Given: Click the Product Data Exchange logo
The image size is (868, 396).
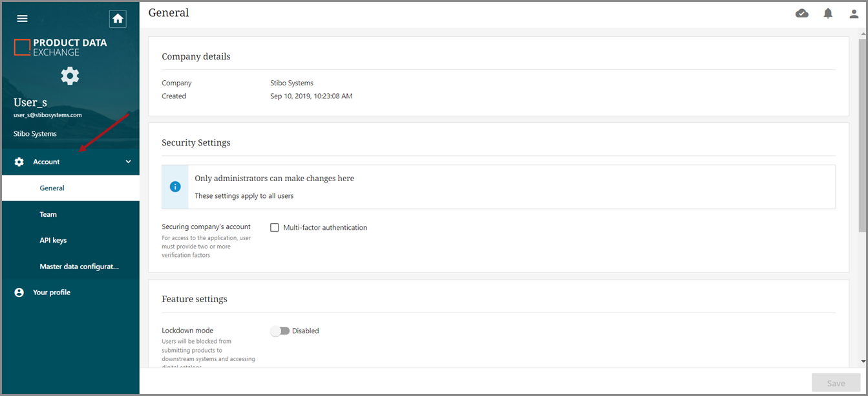Looking at the screenshot, I should pyautogui.click(x=61, y=47).
